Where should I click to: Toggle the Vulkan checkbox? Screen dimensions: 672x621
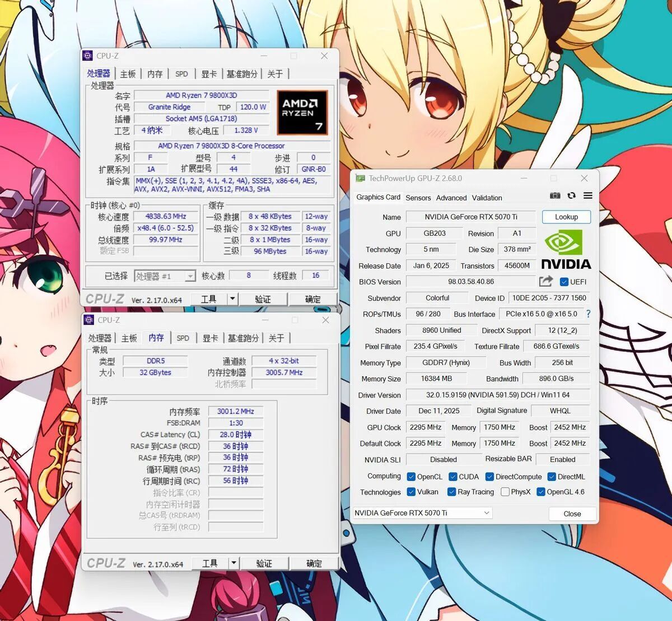(411, 492)
